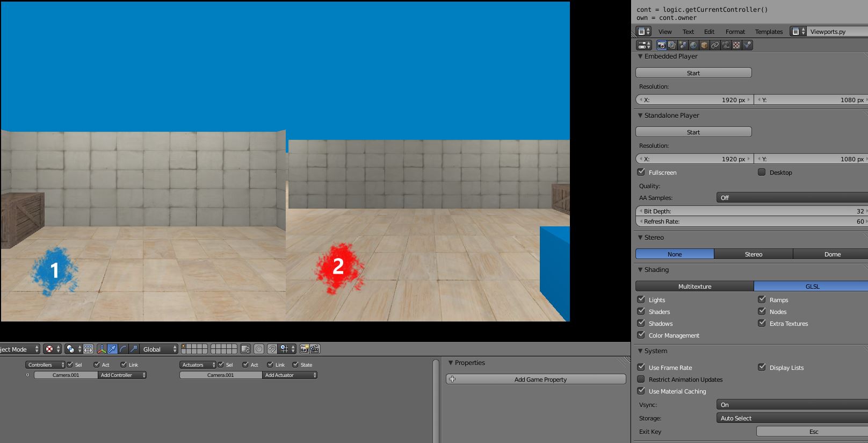Click the Bit Depth slider field

751,211
